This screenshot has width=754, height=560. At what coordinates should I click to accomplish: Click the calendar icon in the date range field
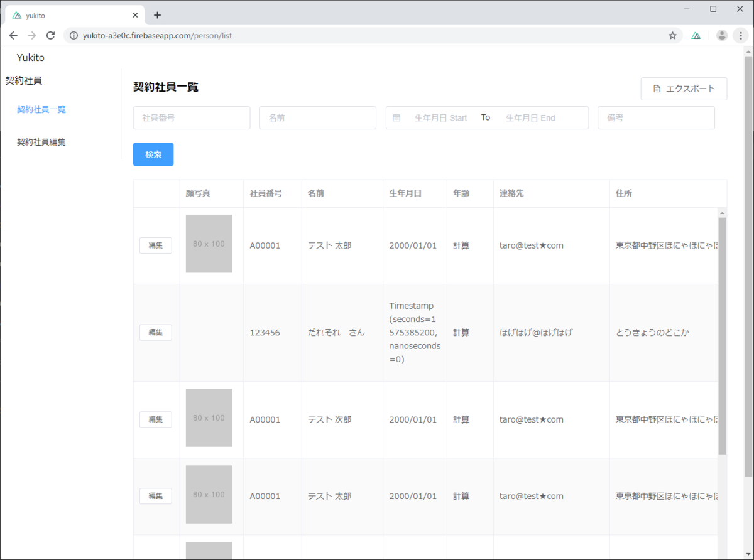(x=396, y=117)
